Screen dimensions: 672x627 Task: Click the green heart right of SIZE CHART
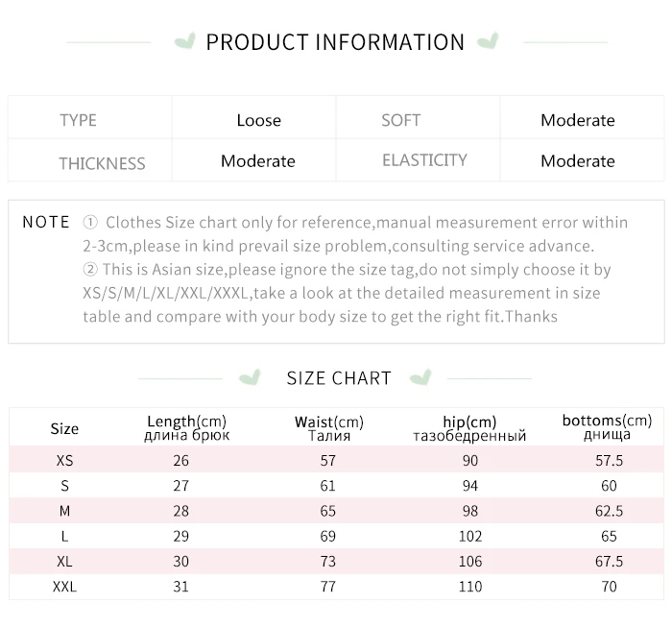point(420,377)
